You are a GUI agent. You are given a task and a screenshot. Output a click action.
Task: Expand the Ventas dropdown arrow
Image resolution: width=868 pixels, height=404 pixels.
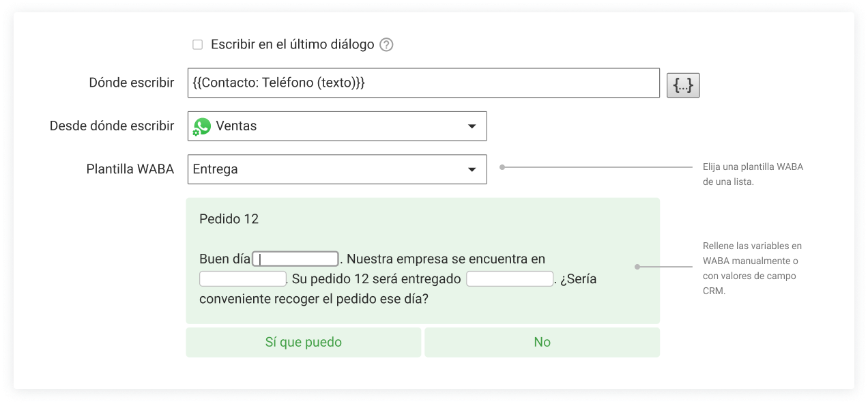pyautogui.click(x=472, y=126)
